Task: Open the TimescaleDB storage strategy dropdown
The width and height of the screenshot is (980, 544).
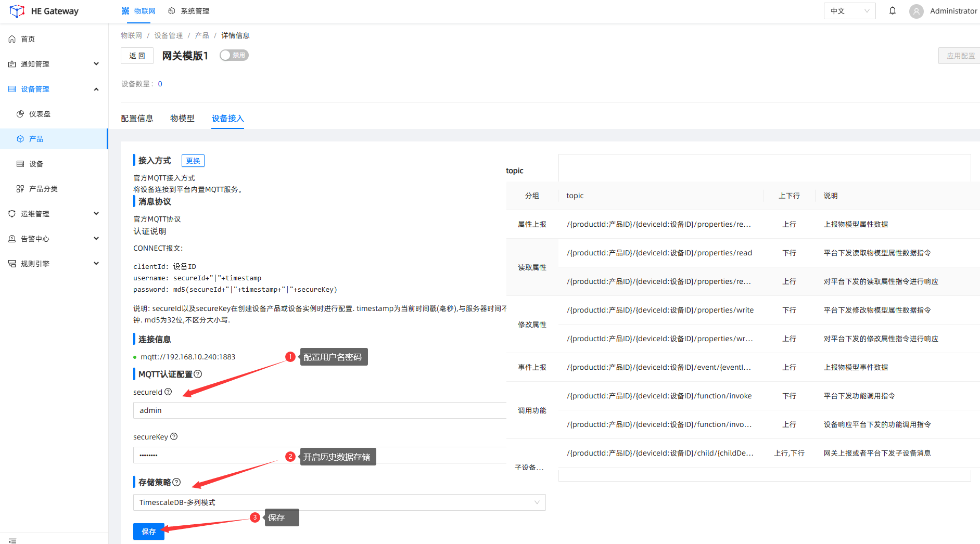Action: pyautogui.click(x=339, y=502)
